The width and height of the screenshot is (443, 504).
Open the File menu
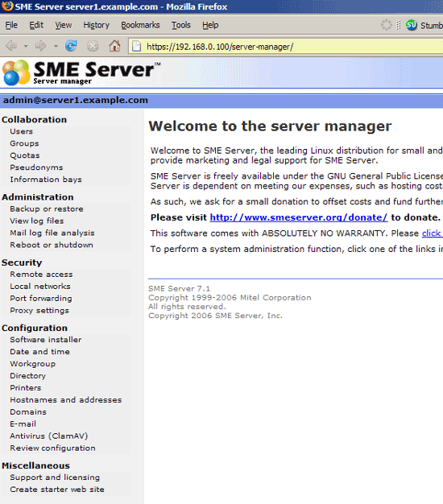tap(11, 25)
